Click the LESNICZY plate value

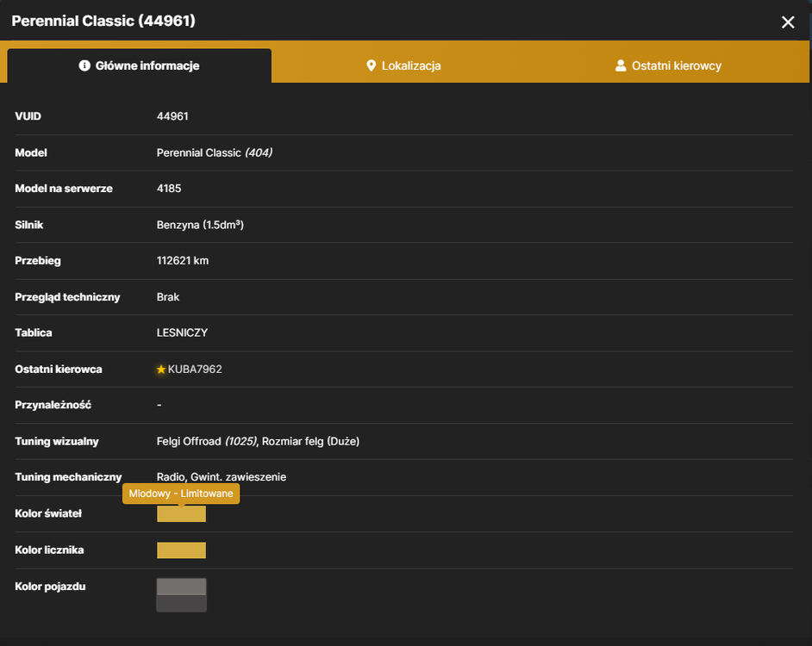pyautogui.click(x=182, y=332)
